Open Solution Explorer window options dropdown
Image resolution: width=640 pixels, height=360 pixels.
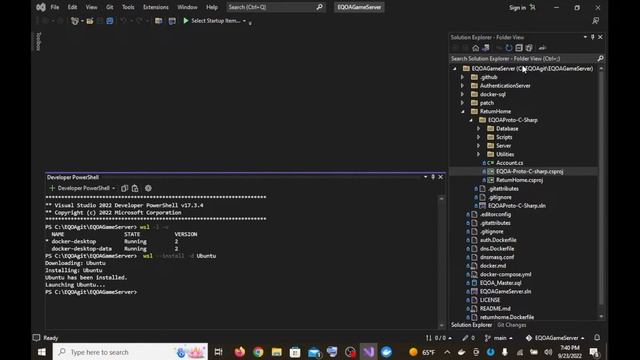click(585, 37)
